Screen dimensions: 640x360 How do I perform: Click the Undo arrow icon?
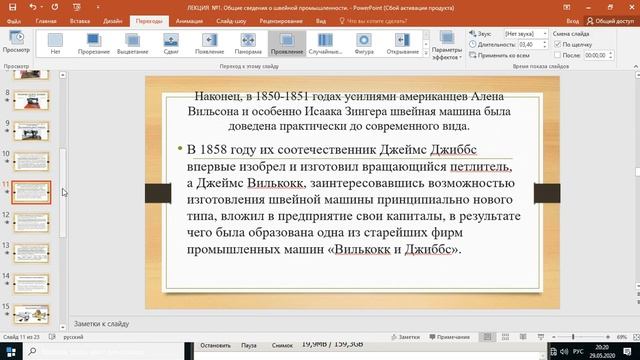coord(33,7)
